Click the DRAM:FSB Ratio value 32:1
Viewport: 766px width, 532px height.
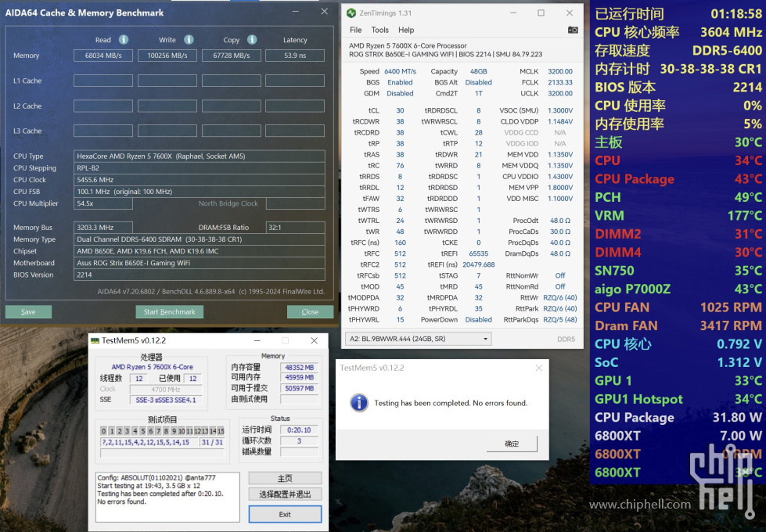tap(295, 228)
